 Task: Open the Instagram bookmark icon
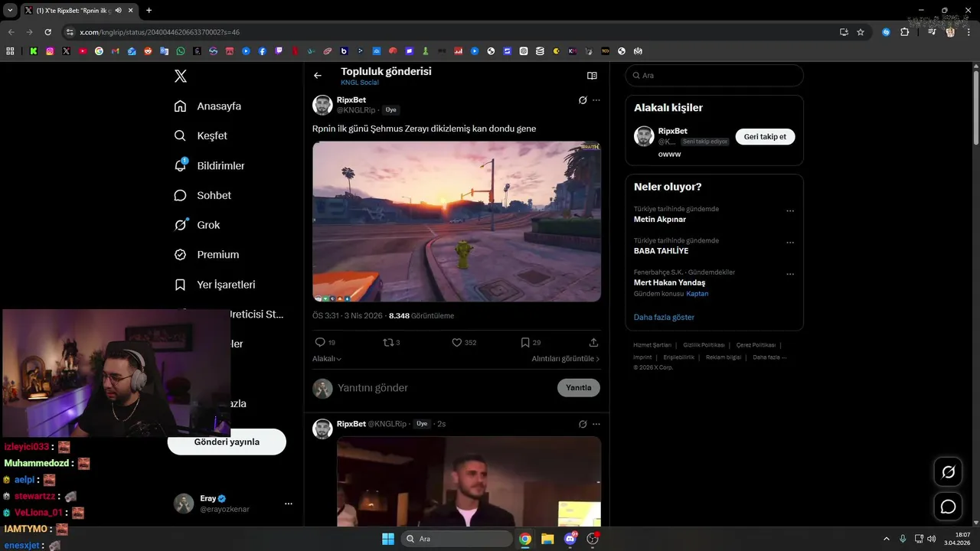click(x=51, y=51)
